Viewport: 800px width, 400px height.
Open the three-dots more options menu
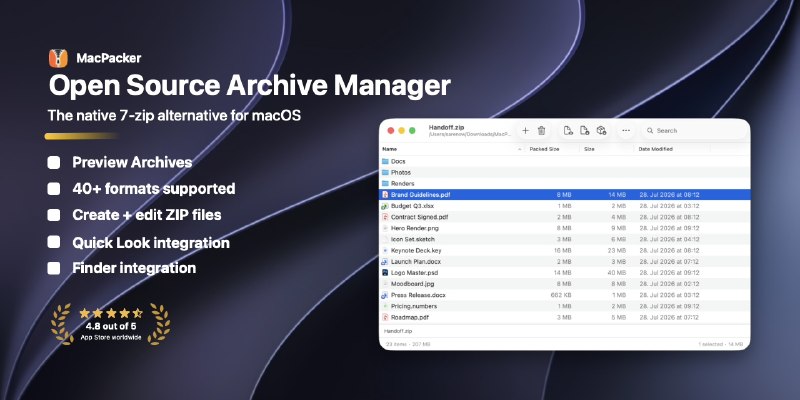pyautogui.click(x=626, y=131)
